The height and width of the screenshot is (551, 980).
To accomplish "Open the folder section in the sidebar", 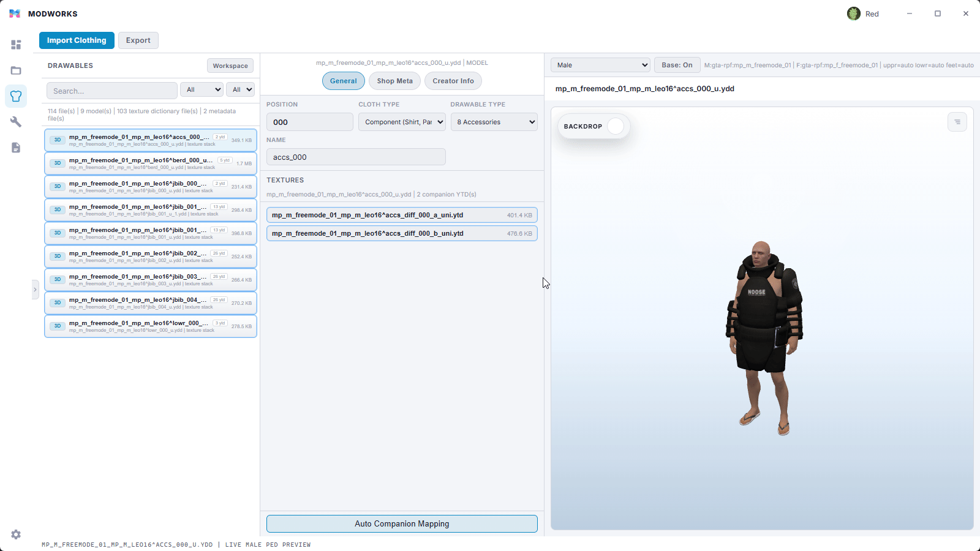I will pos(16,70).
